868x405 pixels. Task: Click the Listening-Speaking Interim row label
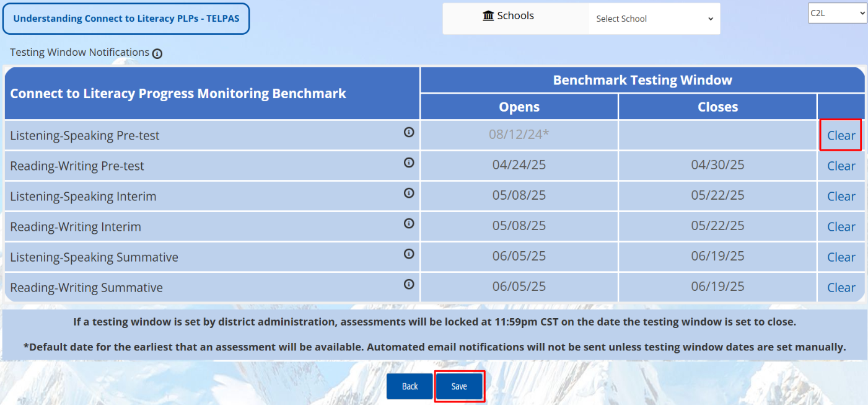point(83,197)
